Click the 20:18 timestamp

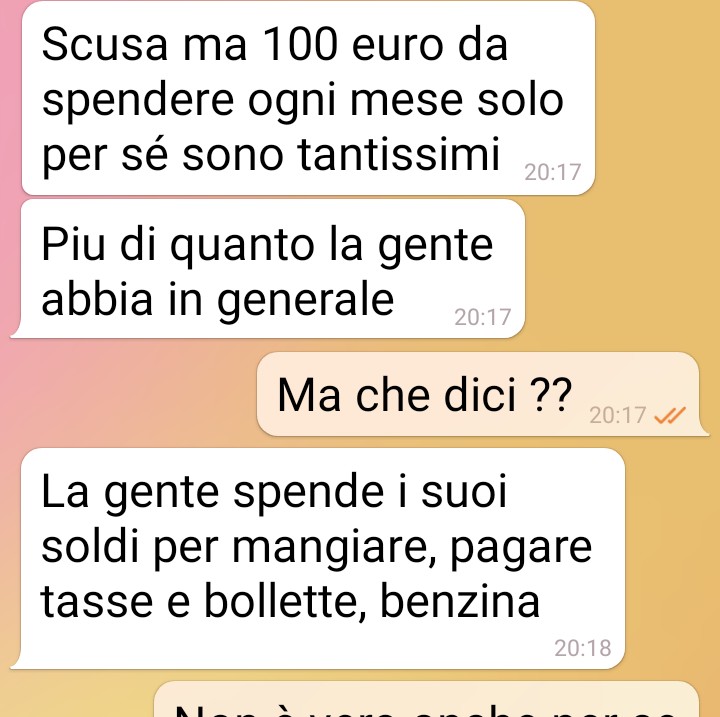[582, 648]
